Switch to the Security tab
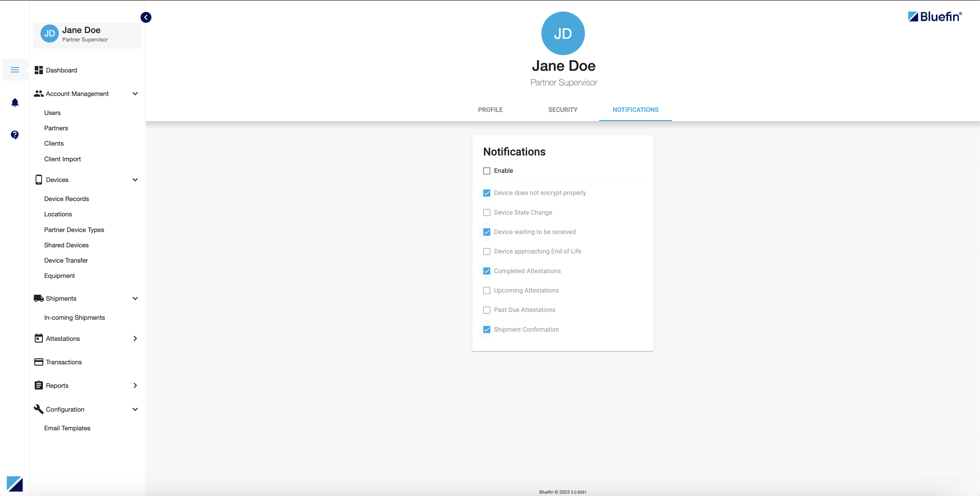 [563, 110]
